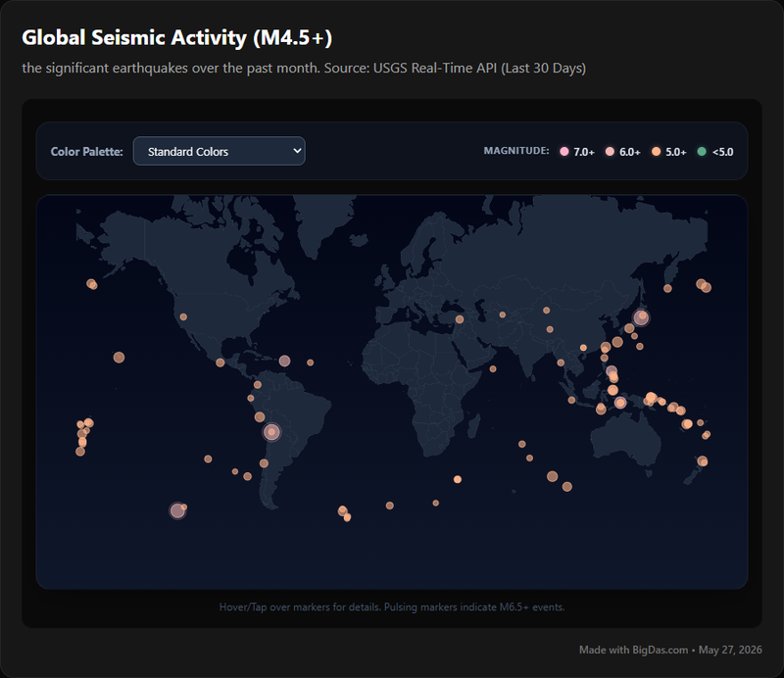Select the marker on New Zealand
The width and height of the screenshot is (784, 678).
tap(703, 461)
